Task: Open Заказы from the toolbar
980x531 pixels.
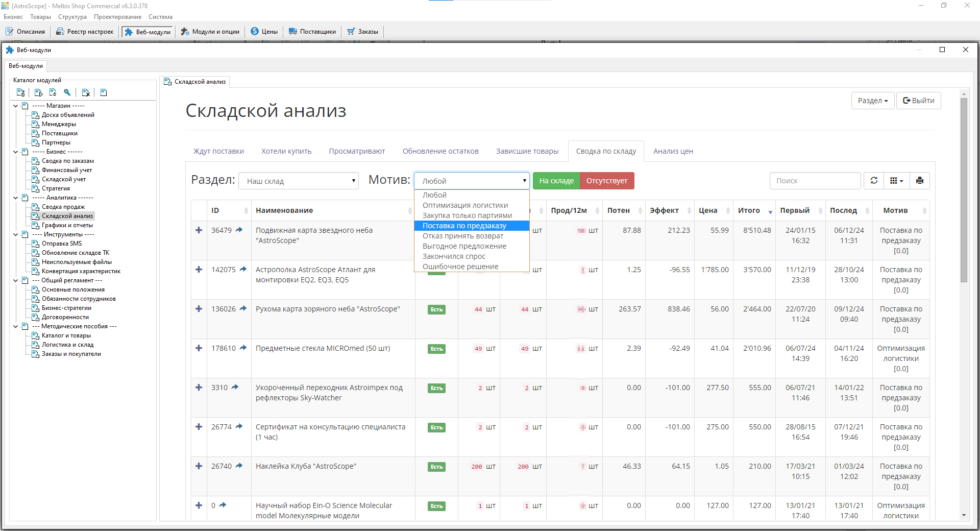Action: coord(362,32)
